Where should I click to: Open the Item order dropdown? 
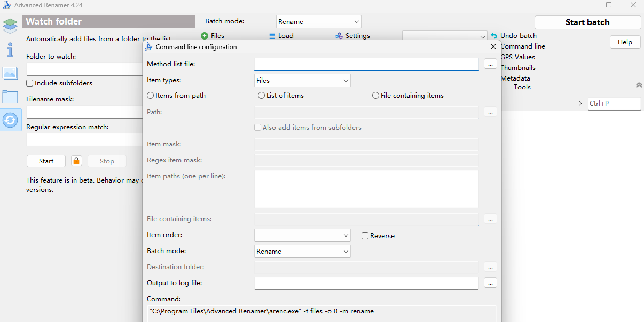[302, 235]
